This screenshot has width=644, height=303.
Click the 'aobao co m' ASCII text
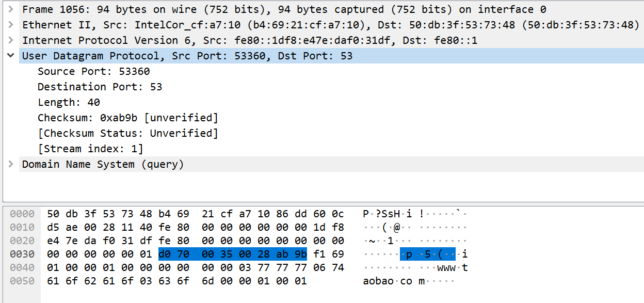(x=394, y=281)
